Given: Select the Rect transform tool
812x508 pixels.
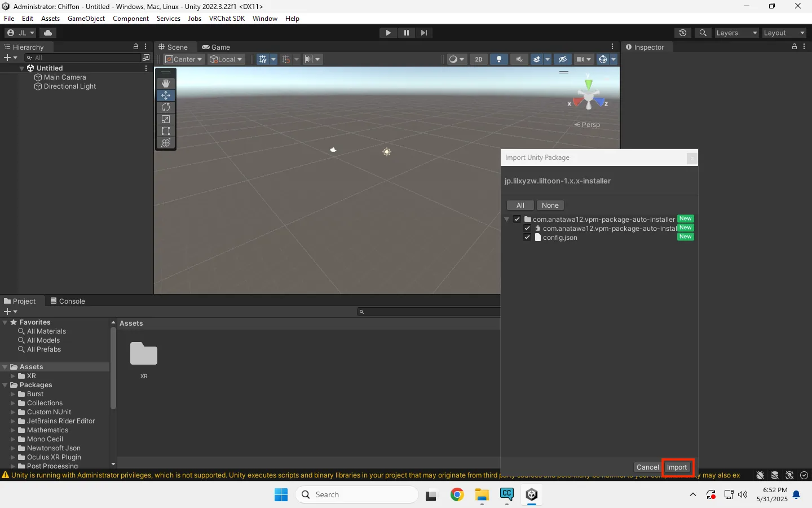Looking at the screenshot, I should (x=166, y=131).
